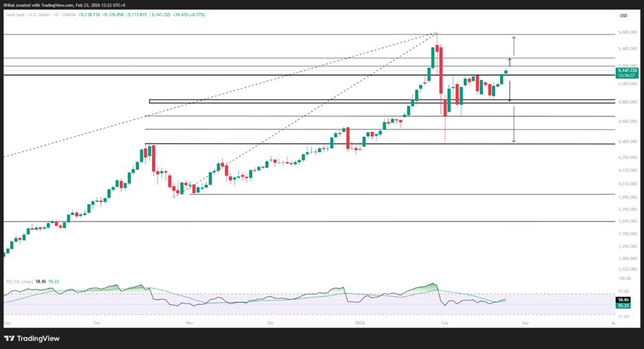Click the 5,400.000 price axis label

pos(627,49)
